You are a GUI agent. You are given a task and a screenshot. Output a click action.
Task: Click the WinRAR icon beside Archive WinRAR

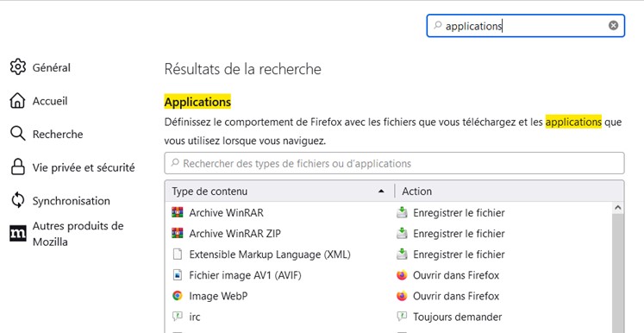tap(178, 212)
